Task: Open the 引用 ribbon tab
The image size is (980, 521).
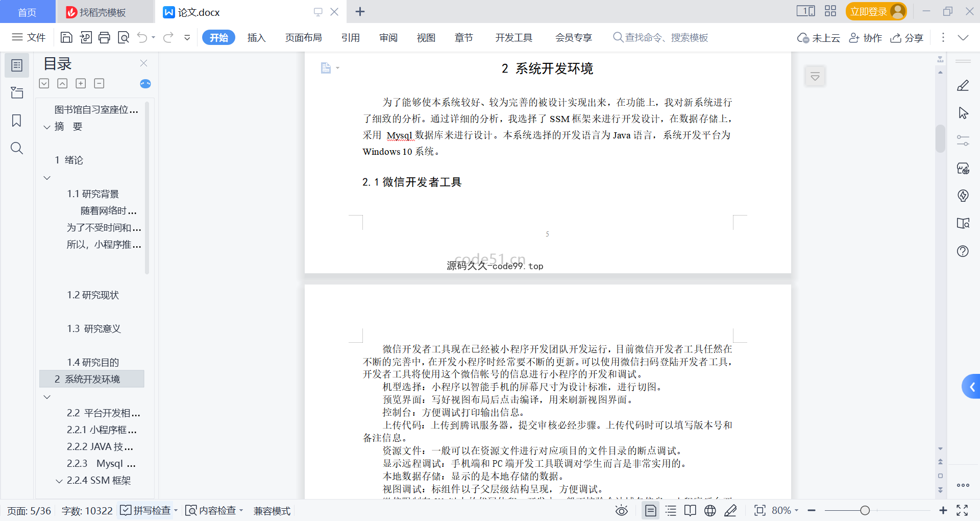Action: pyautogui.click(x=350, y=37)
